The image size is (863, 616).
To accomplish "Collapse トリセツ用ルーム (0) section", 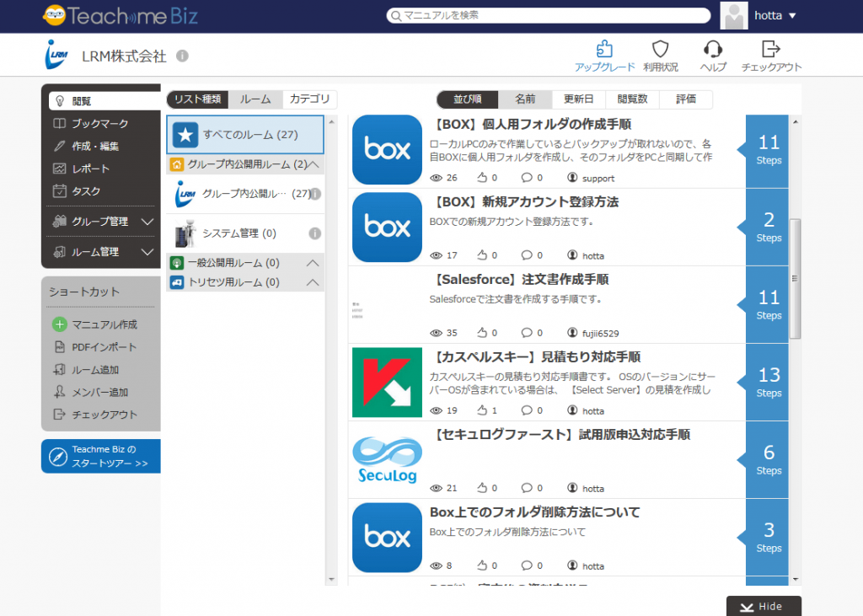I will tap(313, 282).
